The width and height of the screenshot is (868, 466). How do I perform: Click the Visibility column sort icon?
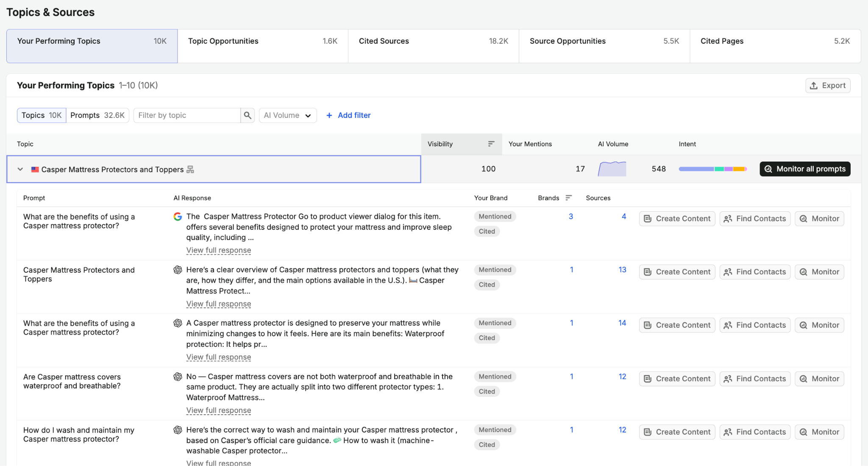pyautogui.click(x=491, y=144)
